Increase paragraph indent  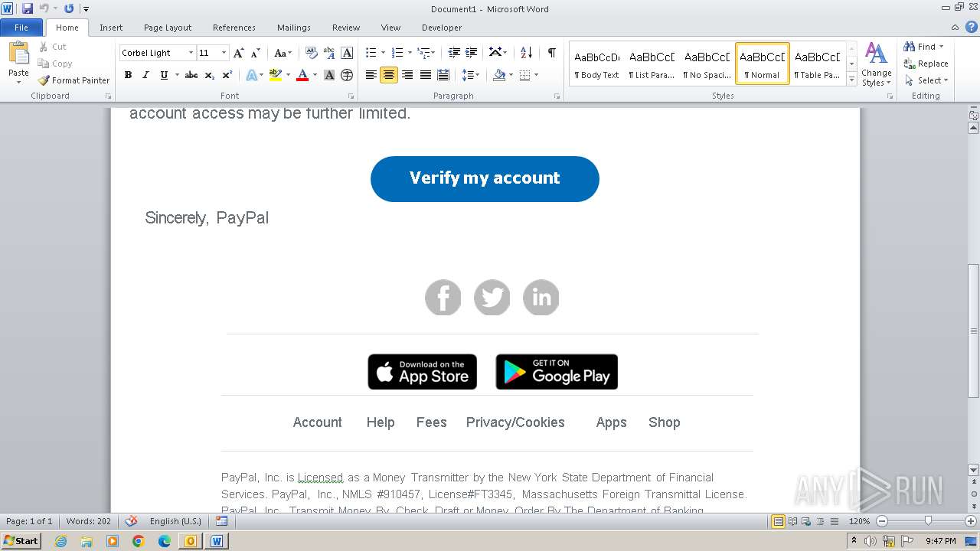pyautogui.click(x=472, y=53)
